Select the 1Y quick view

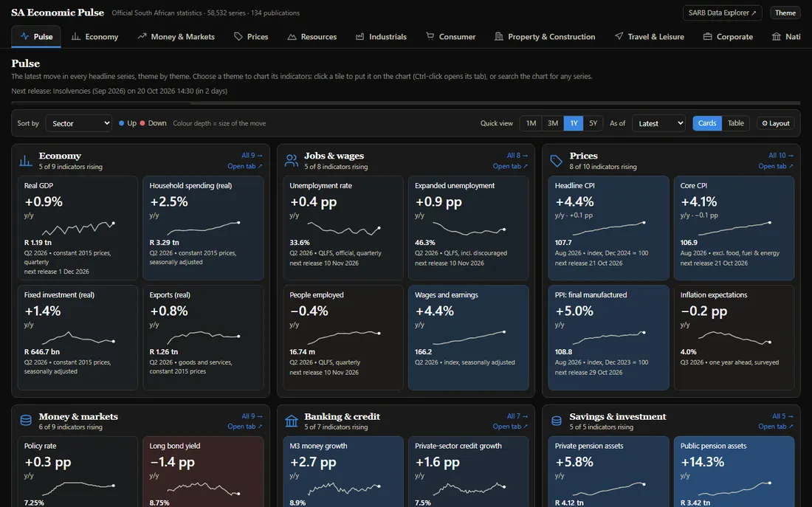click(x=574, y=123)
